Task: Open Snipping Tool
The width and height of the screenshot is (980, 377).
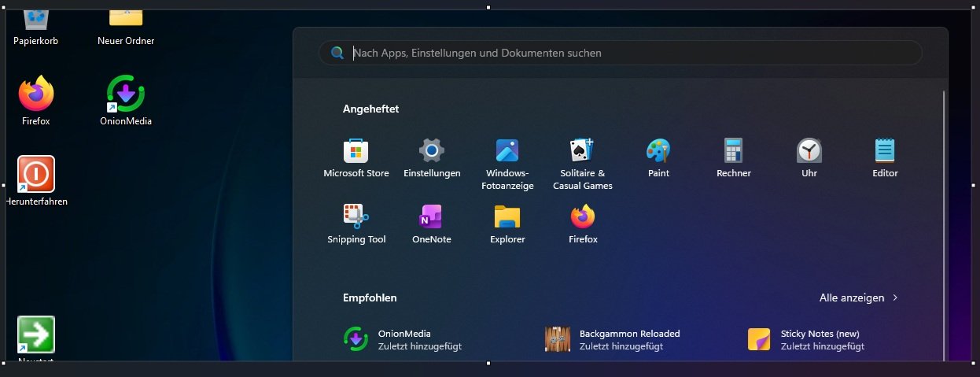Action: (356, 224)
